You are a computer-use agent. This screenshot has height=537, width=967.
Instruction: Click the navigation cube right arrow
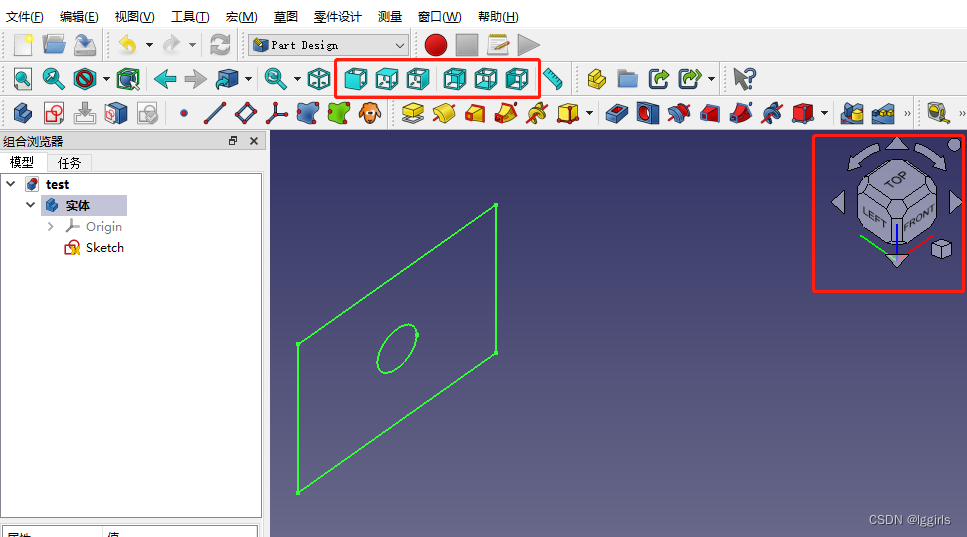click(955, 202)
